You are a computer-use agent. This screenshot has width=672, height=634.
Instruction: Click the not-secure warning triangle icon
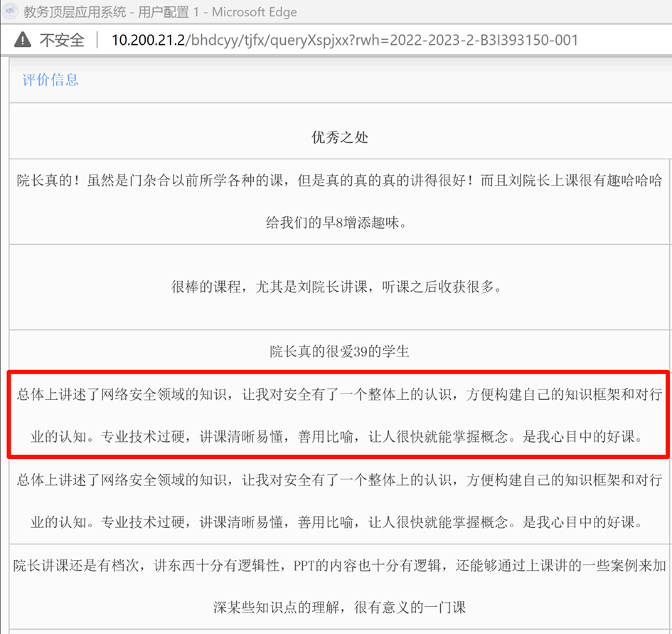tap(22, 40)
